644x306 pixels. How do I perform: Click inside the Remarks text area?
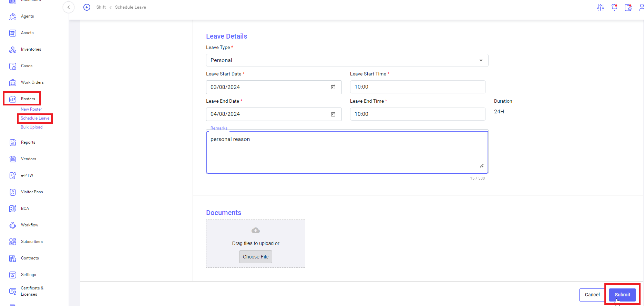[347, 152]
